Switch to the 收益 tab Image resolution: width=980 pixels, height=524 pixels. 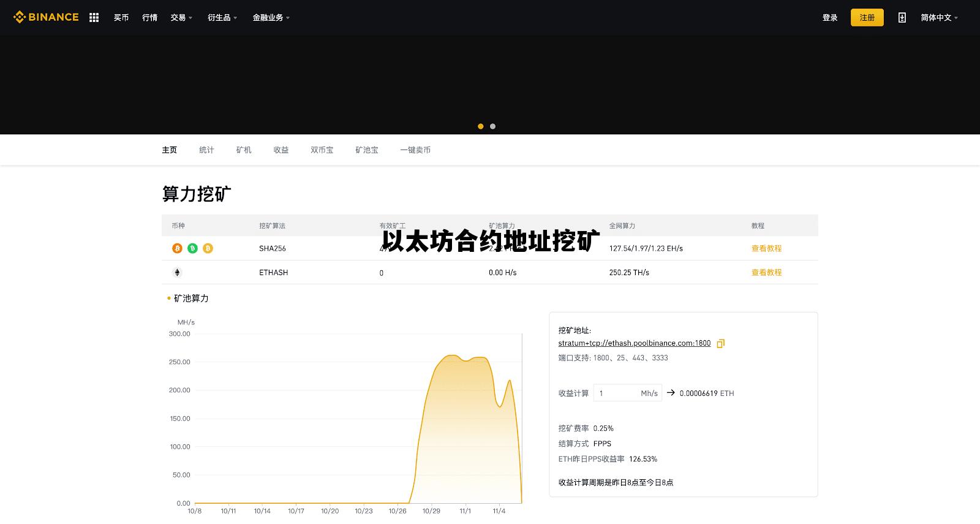tap(281, 150)
